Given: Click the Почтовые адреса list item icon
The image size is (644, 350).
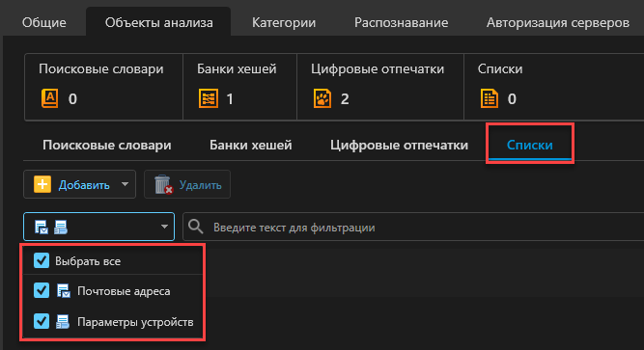Looking at the screenshot, I should 64,291.
